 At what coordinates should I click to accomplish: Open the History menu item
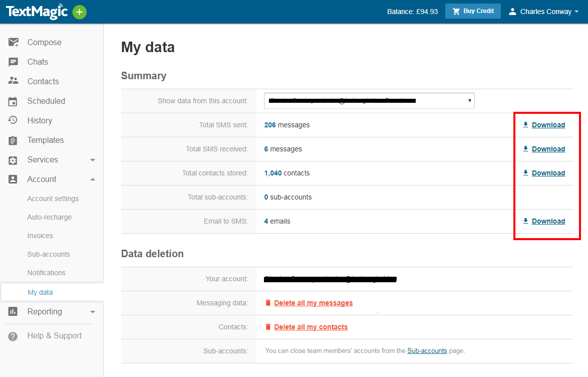(40, 120)
